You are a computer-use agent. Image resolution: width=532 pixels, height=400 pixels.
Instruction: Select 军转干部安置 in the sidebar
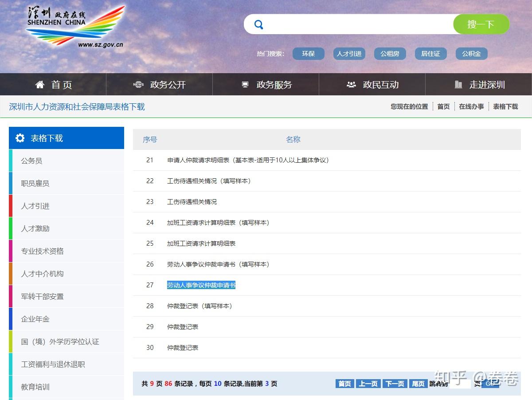click(66, 296)
